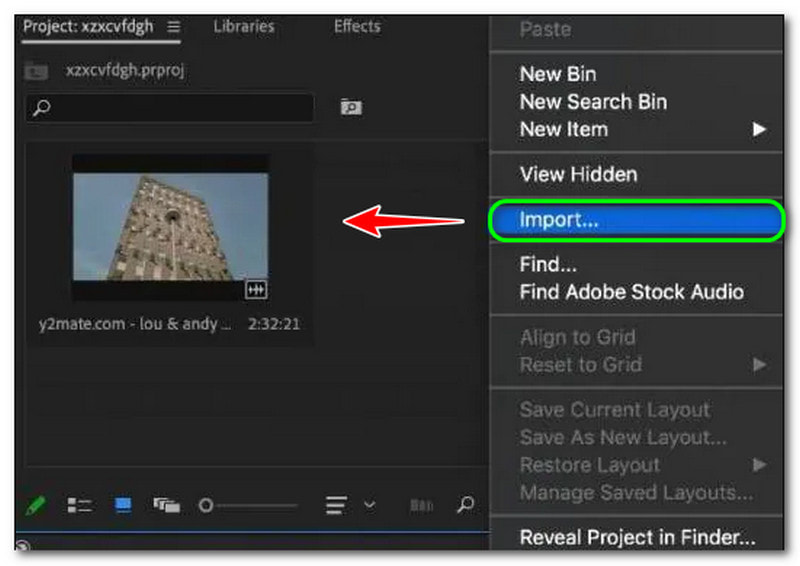Switch to the Effects tab

coord(357,27)
